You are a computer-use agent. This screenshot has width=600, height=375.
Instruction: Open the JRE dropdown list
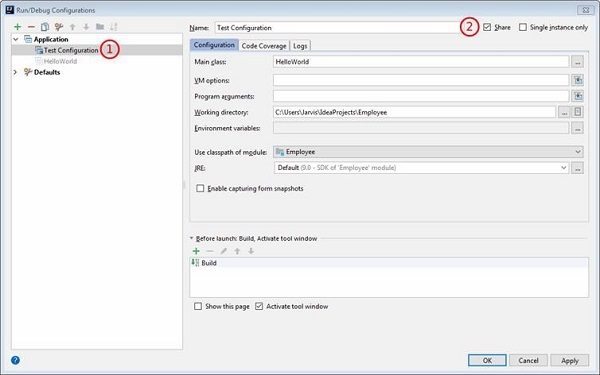(422, 168)
